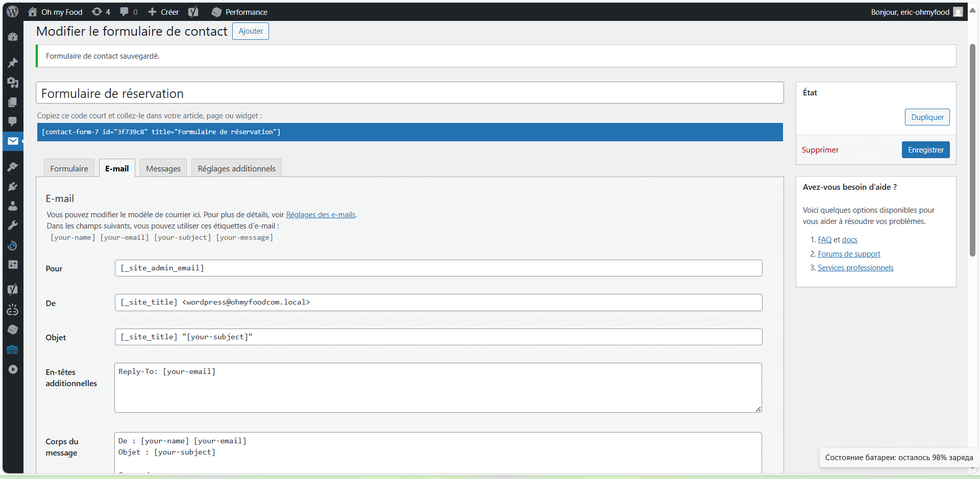Open Users via the person icon
The image size is (980, 479).
(13, 206)
